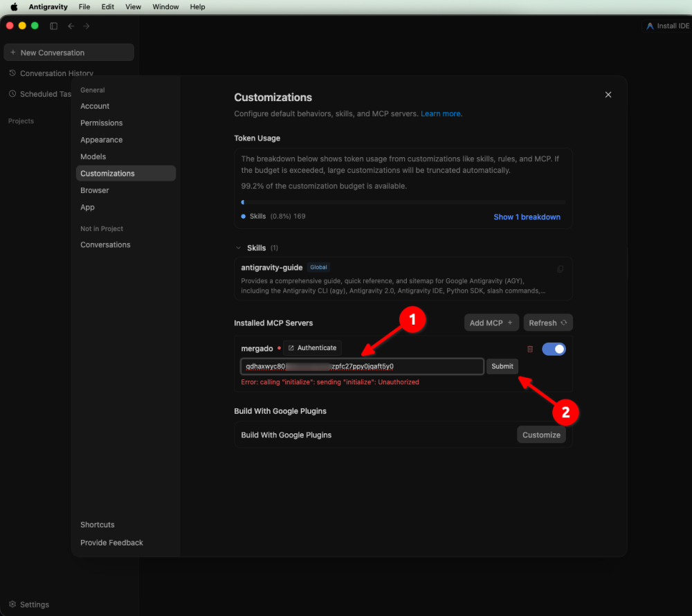The image size is (692, 616).
Task: Click the token usage progress bar
Action: [x=403, y=203]
